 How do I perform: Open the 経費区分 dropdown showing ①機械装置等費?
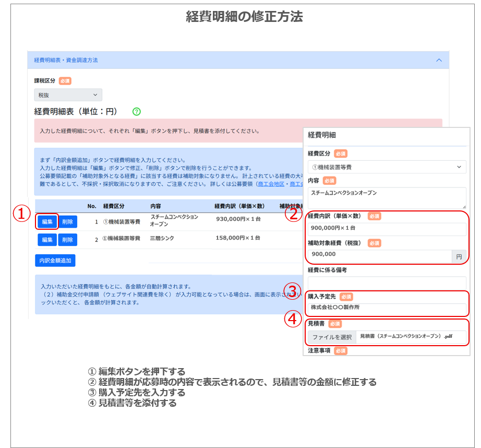[387, 167]
